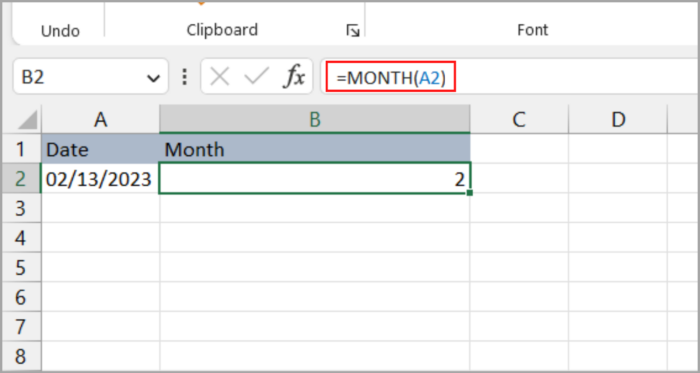Click the Select All triangle corner
Screen dimensions: 700x373
pos(21,120)
